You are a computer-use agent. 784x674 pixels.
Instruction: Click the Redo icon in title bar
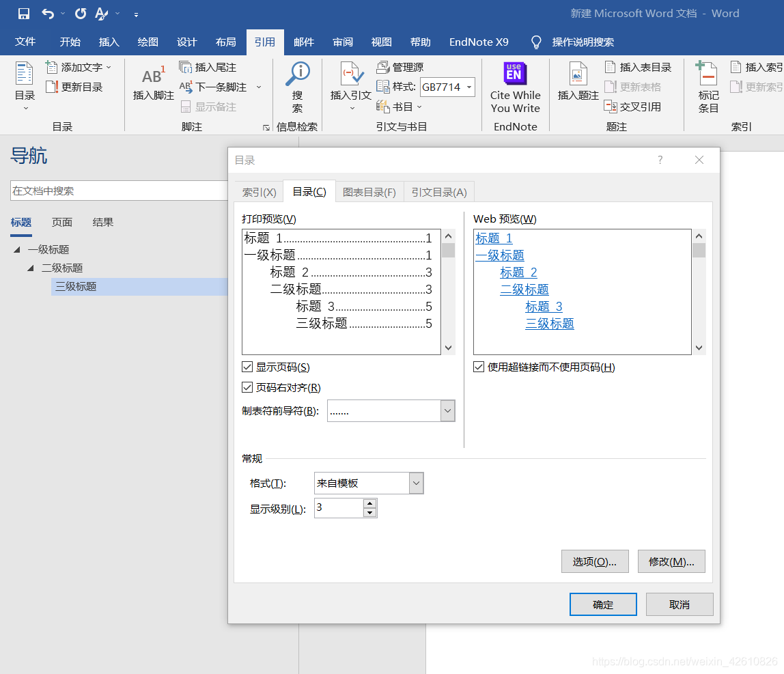point(81,14)
